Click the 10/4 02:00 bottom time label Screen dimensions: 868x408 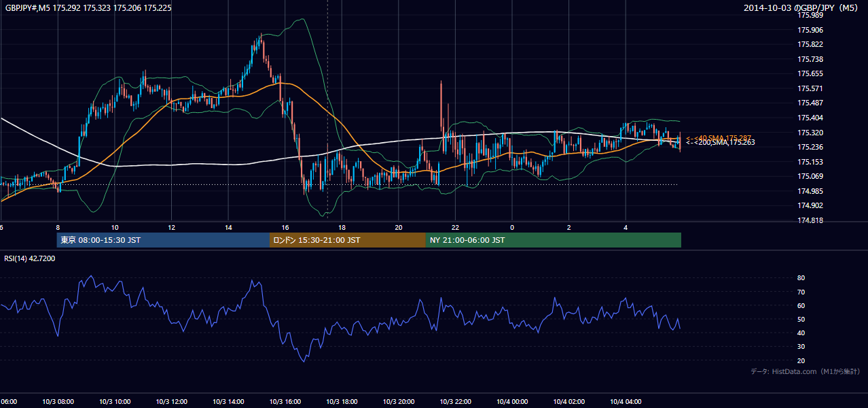point(568,402)
